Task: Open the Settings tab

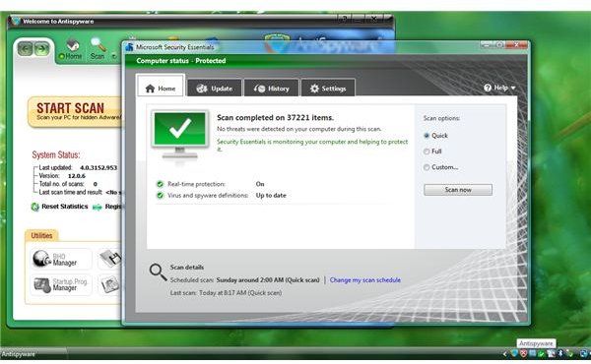Action: coord(328,89)
